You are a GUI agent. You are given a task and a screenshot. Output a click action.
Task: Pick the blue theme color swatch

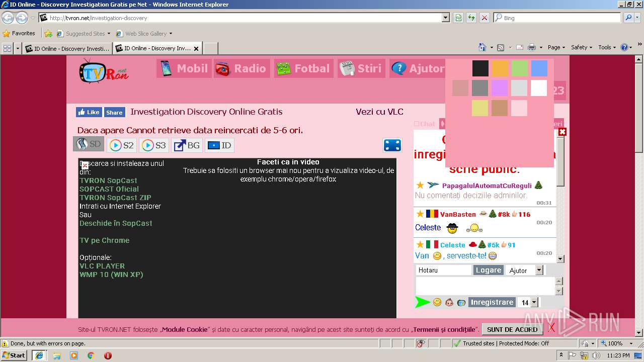coord(539,68)
